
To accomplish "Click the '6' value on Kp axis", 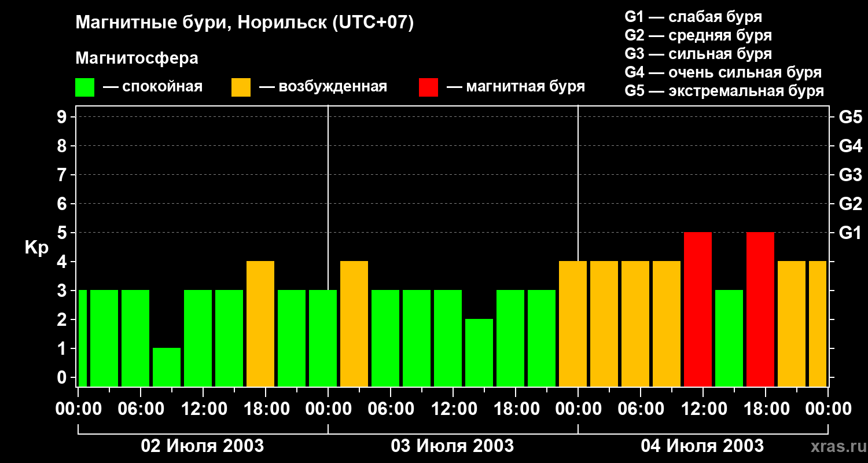I will point(63,204).
